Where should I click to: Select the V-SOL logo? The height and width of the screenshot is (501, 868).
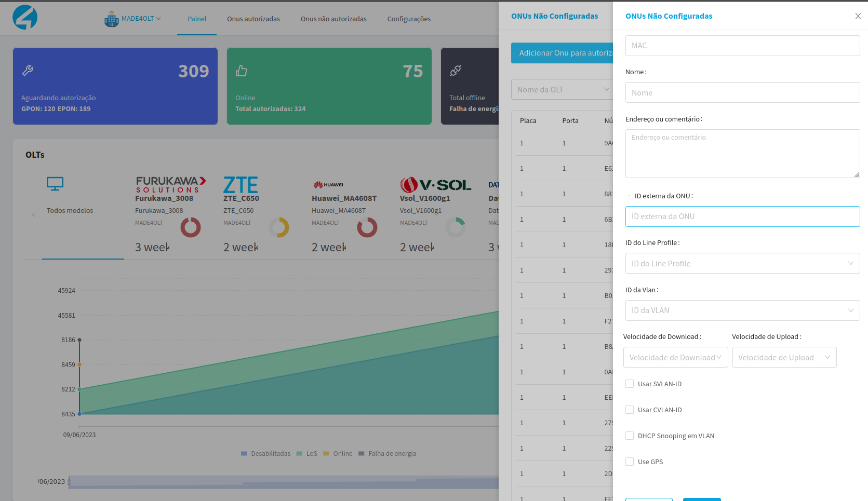point(435,185)
